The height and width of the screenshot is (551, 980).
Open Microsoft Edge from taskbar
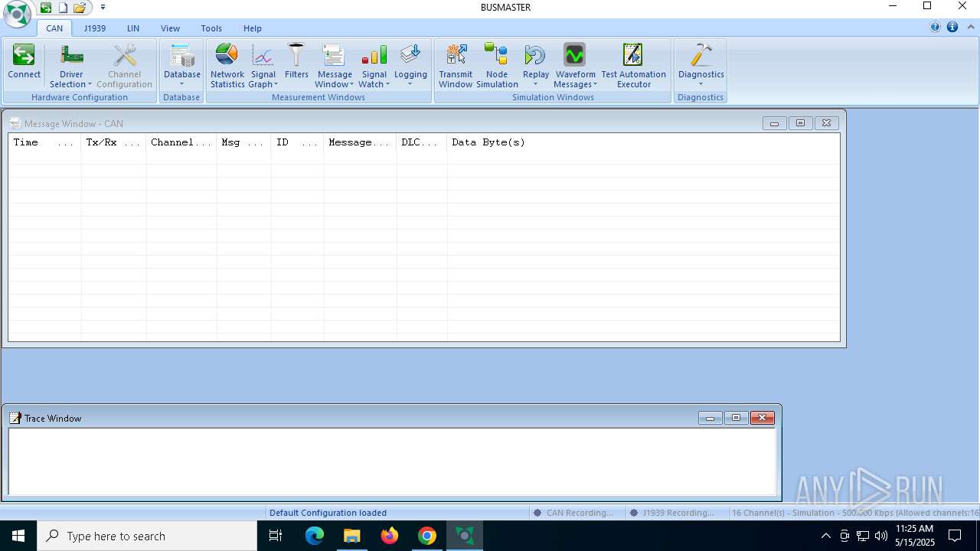tap(315, 536)
